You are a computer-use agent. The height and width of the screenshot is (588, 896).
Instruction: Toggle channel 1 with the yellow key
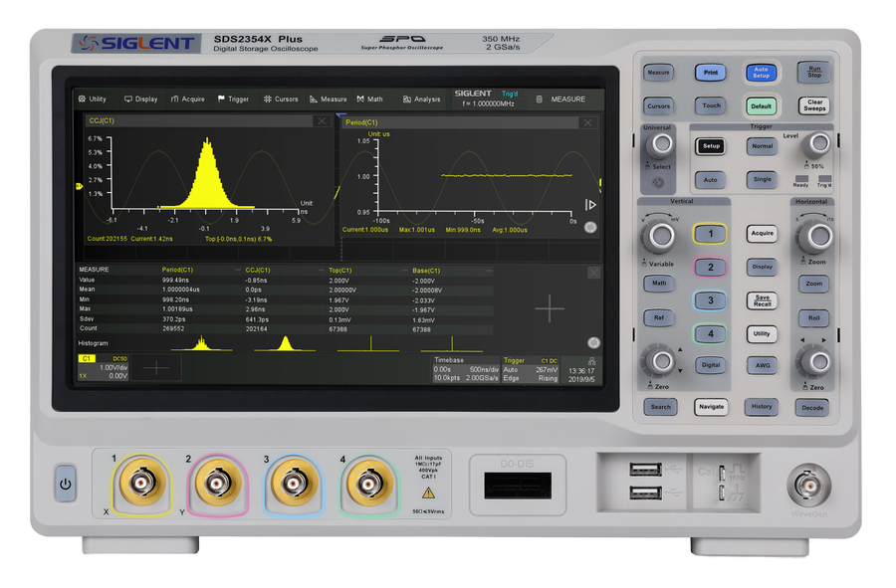710,234
